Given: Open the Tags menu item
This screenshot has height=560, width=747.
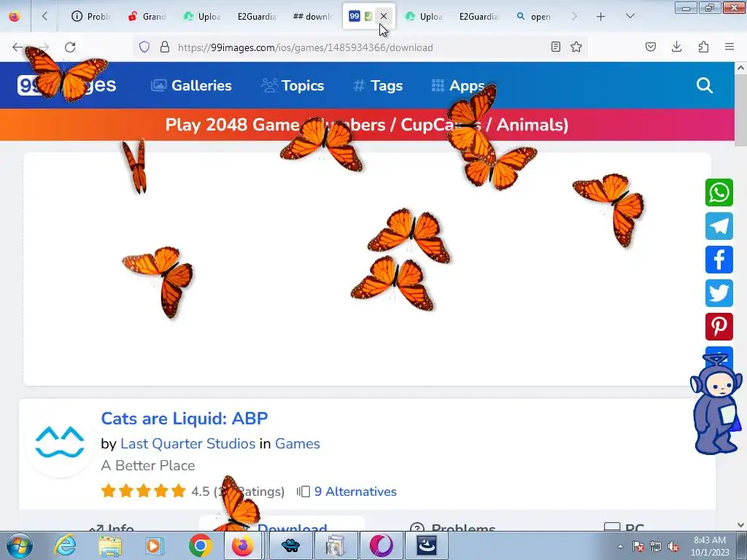Looking at the screenshot, I should tap(379, 86).
